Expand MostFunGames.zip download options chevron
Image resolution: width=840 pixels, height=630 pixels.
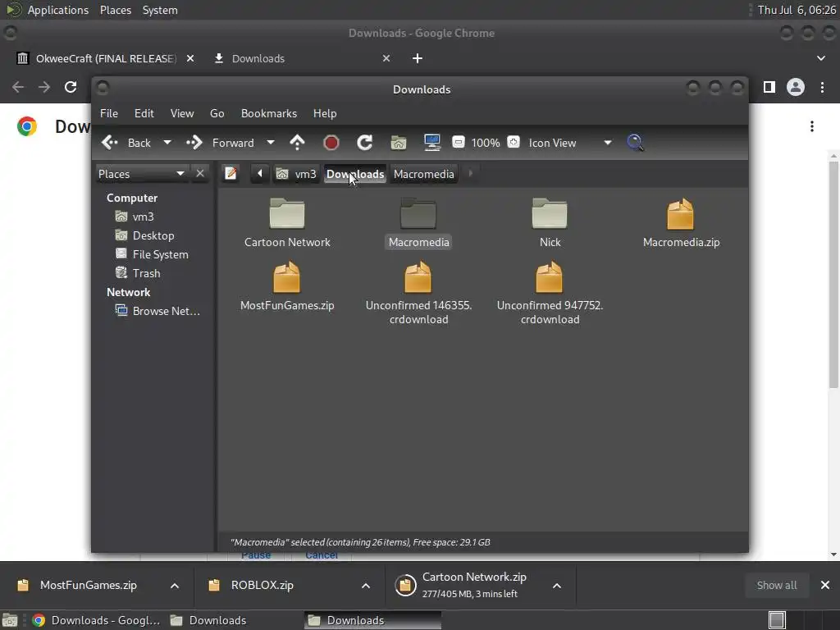tap(175, 586)
